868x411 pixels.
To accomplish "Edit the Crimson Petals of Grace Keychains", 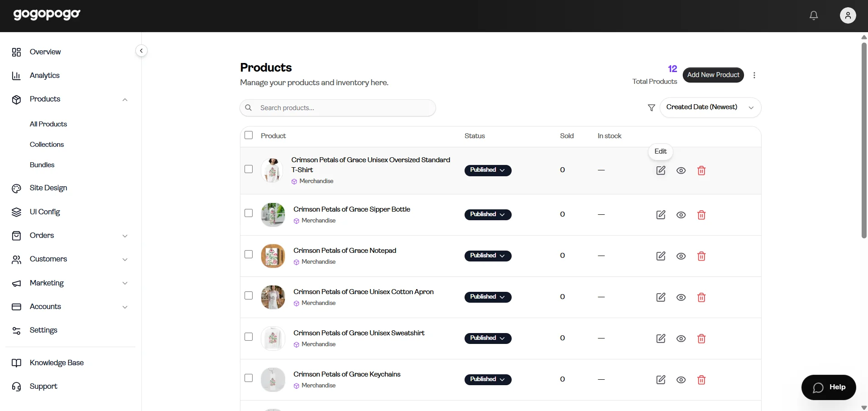I will (661, 380).
